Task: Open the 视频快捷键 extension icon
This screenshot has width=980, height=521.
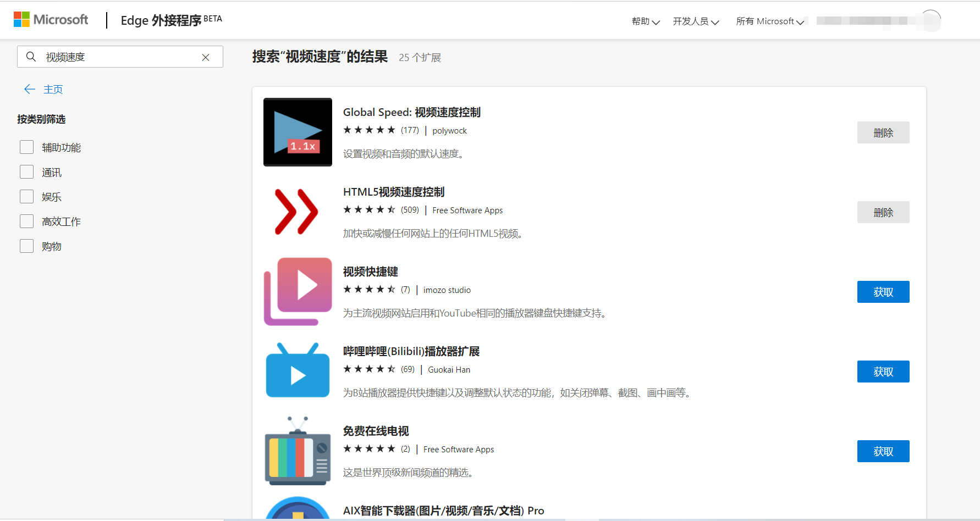Action: 298,291
